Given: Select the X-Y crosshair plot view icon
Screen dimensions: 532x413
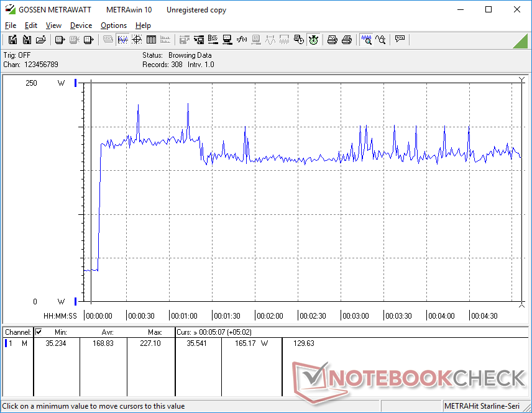Looking at the screenshot, I should coord(137,40).
